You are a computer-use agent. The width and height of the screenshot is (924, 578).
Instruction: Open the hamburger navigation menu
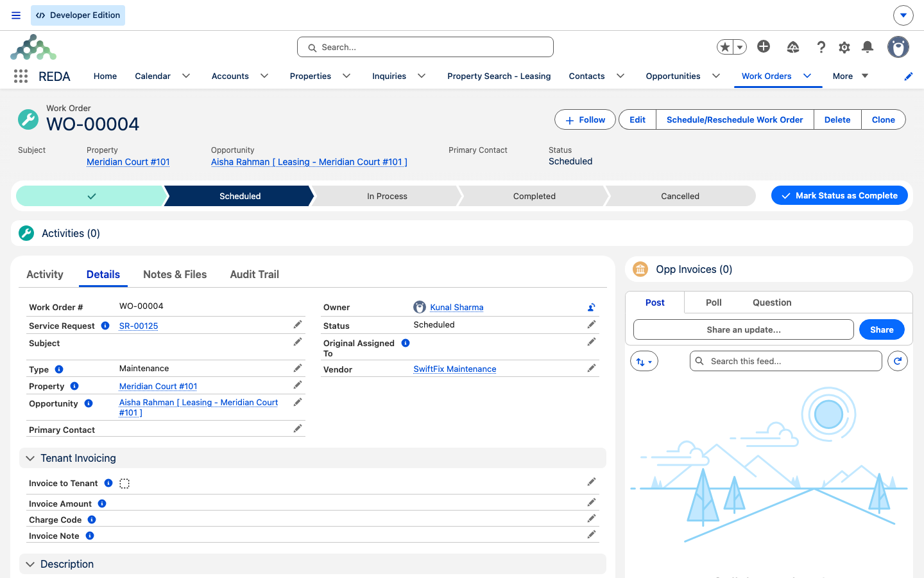[x=16, y=15]
